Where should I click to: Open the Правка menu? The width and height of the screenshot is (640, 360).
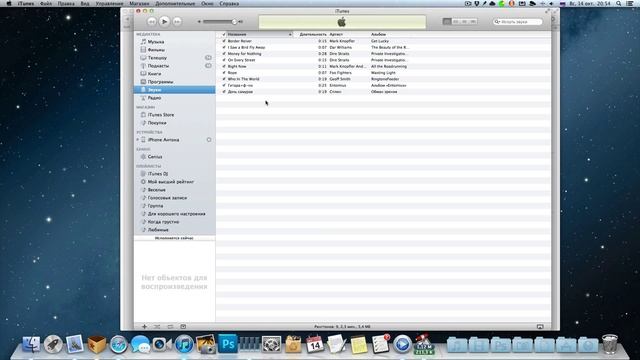click(x=66, y=3)
